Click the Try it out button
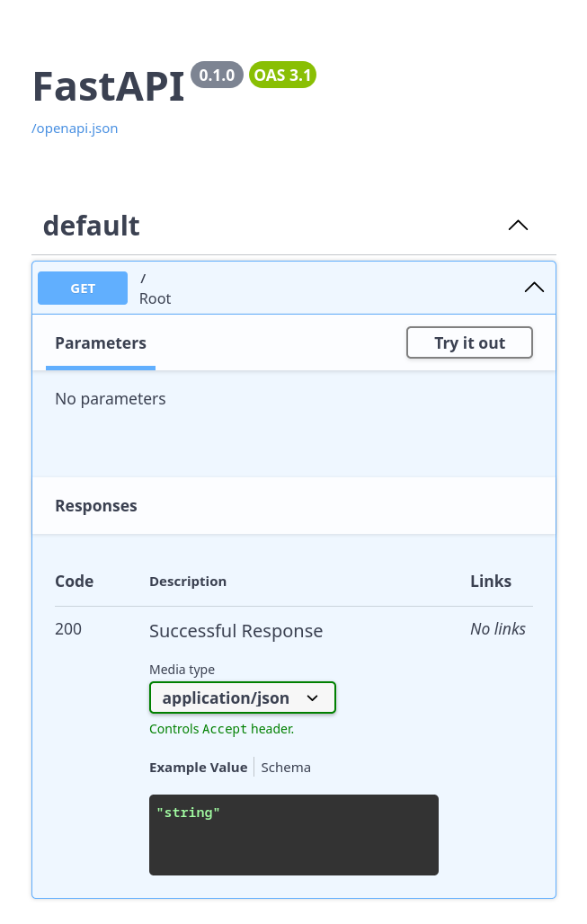 (469, 343)
